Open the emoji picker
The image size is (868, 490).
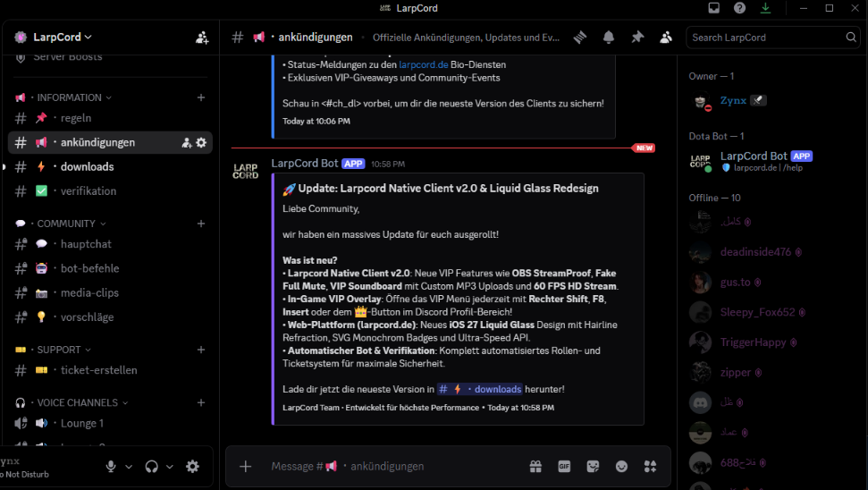621,466
